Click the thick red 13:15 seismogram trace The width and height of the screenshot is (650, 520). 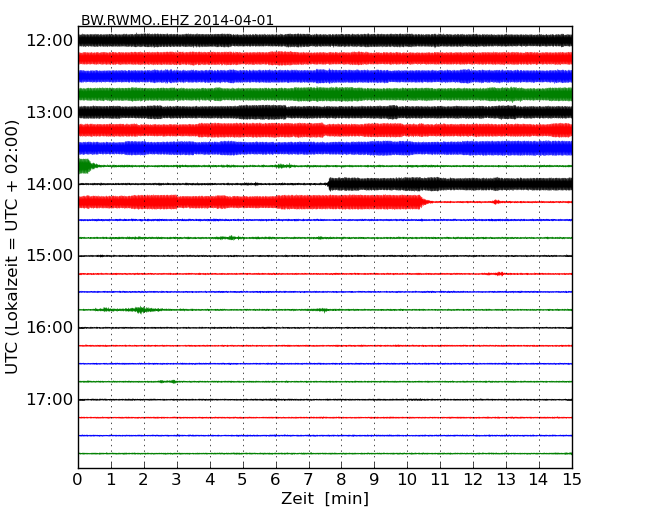[325, 130]
